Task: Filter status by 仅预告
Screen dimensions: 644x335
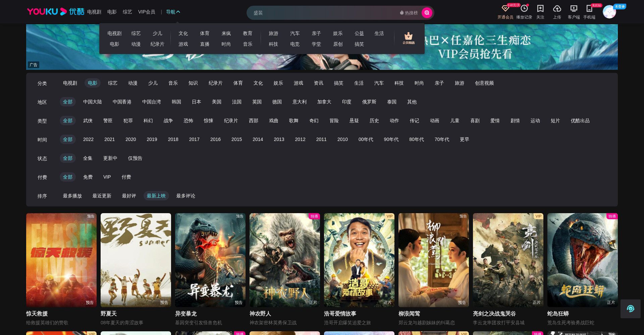Action: [x=135, y=158]
